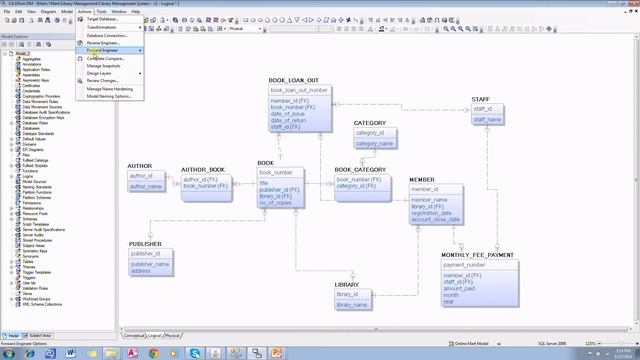
Task: Select the MONTHLY_FEE_PAYMENT entity box
Action: (x=480, y=283)
